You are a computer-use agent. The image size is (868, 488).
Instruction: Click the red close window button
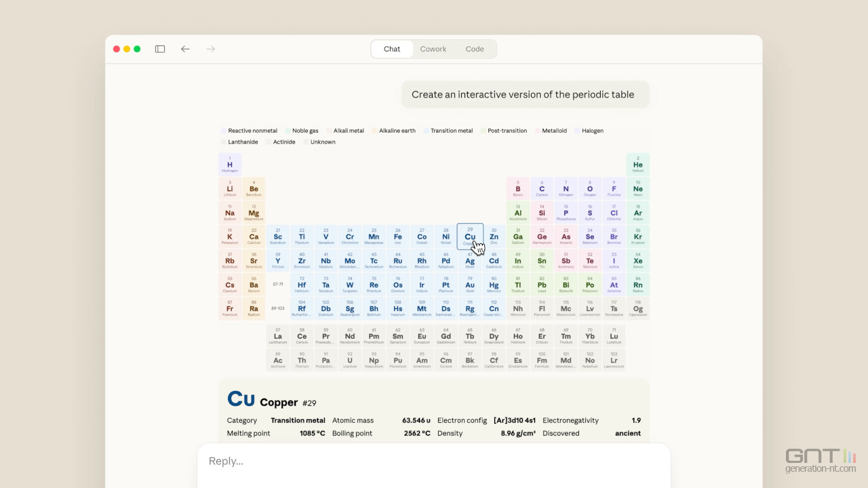click(117, 49)
